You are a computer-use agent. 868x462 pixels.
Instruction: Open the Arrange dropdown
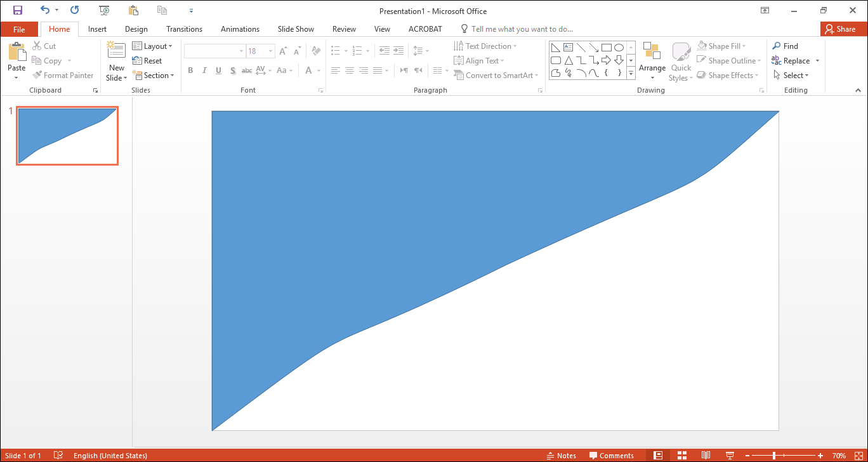652,62
